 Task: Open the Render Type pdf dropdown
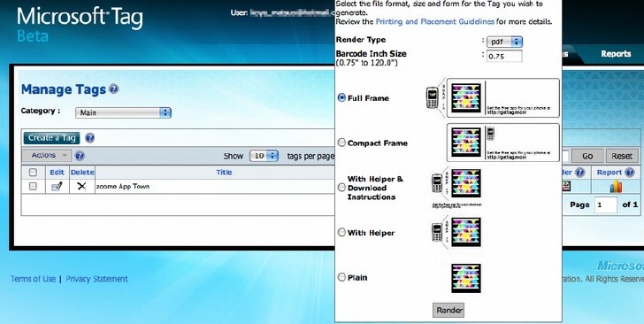pyautogui.click(x=504, y=42)
